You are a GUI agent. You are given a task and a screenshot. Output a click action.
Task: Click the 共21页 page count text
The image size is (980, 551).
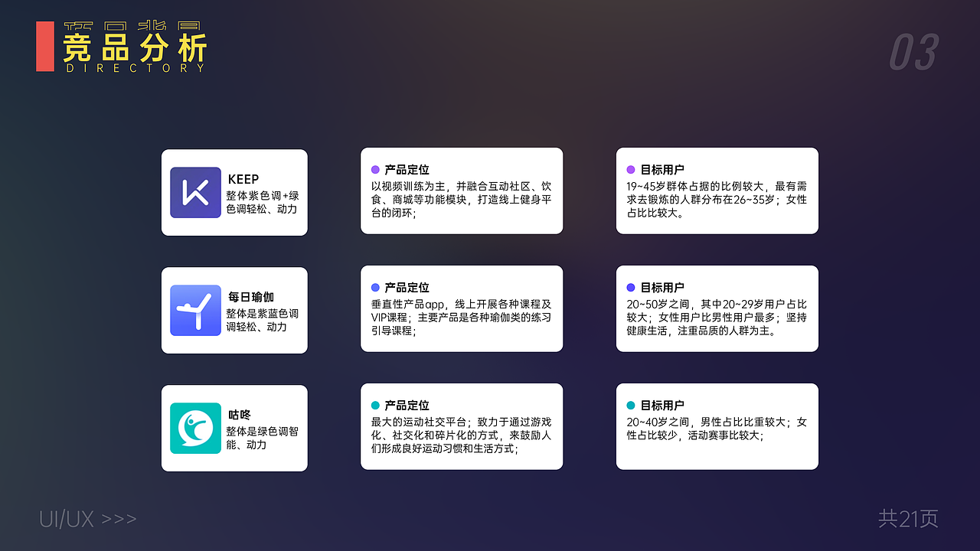point(909,519)
